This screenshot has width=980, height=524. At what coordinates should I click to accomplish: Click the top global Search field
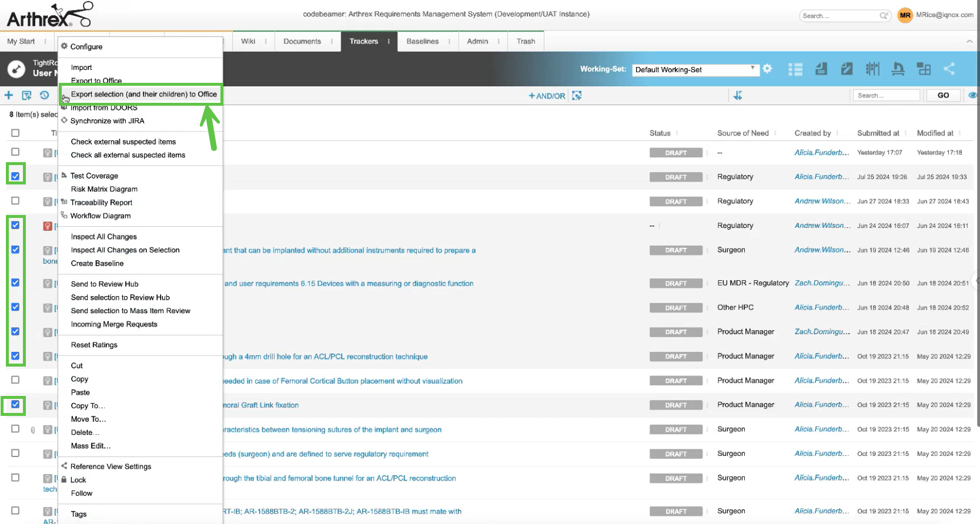click(839, 16)
